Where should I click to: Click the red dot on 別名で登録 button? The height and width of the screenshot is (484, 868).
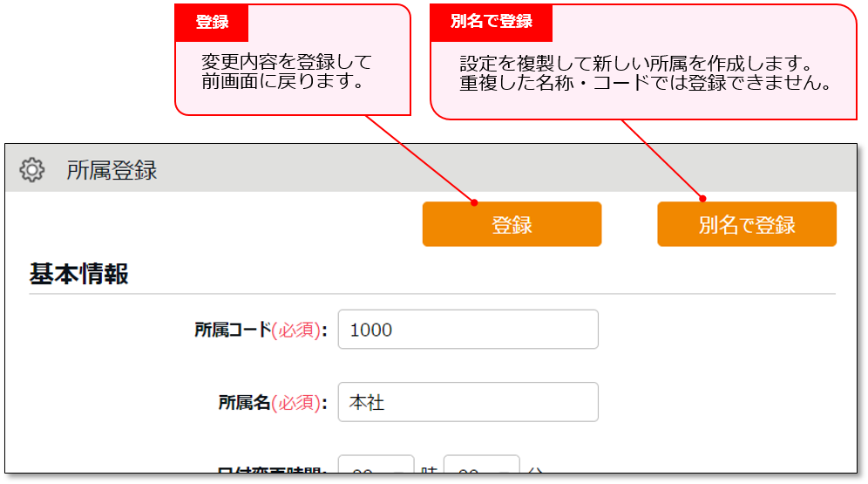click(702, 200)
